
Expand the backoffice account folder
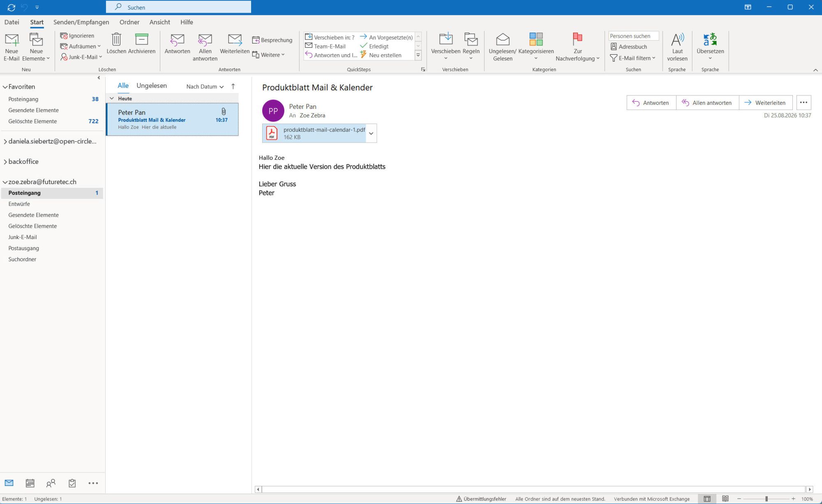click(5, 162)
